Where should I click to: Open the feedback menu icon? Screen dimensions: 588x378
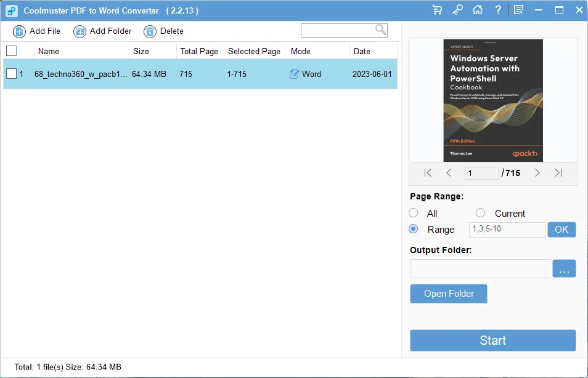tap(518, 9)
